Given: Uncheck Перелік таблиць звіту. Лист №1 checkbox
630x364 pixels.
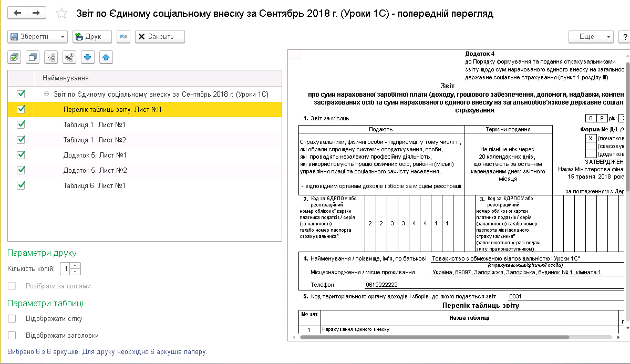Looking at the screenshot, I should (x=21, y=109).
